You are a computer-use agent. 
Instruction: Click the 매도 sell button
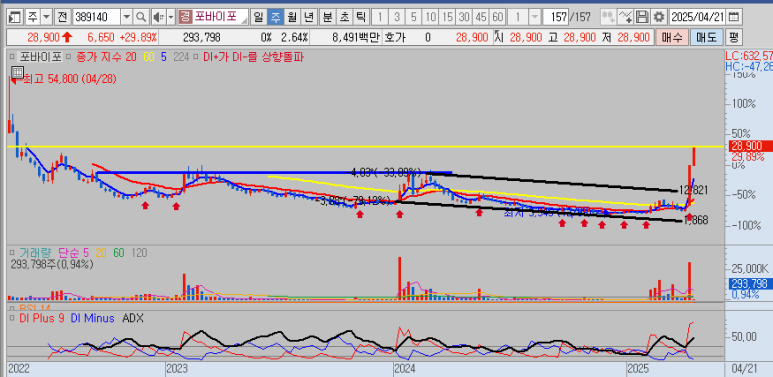[706, 37]
